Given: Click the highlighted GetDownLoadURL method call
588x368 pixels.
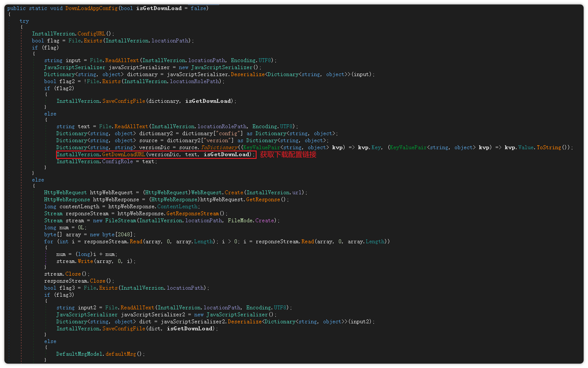Looking at the screenshot, I should click(123, 154).
